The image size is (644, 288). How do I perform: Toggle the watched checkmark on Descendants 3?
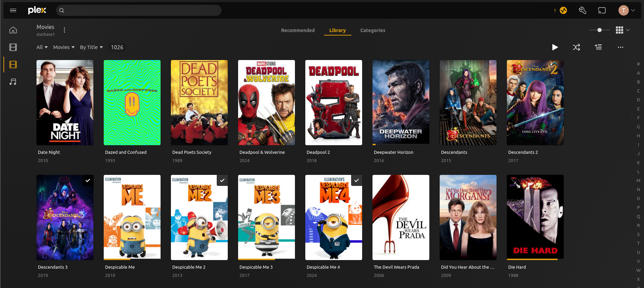[88, 180]
